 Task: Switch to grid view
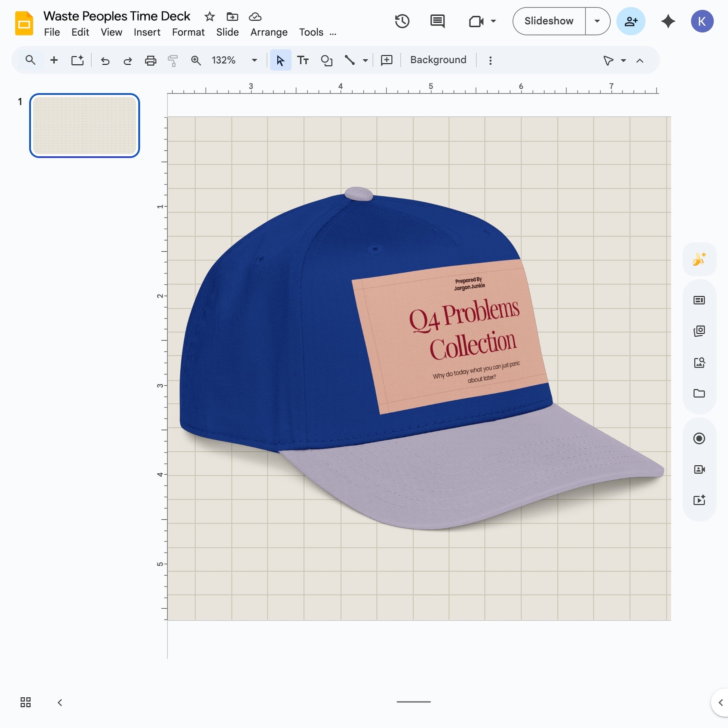[x=25, y=702]
